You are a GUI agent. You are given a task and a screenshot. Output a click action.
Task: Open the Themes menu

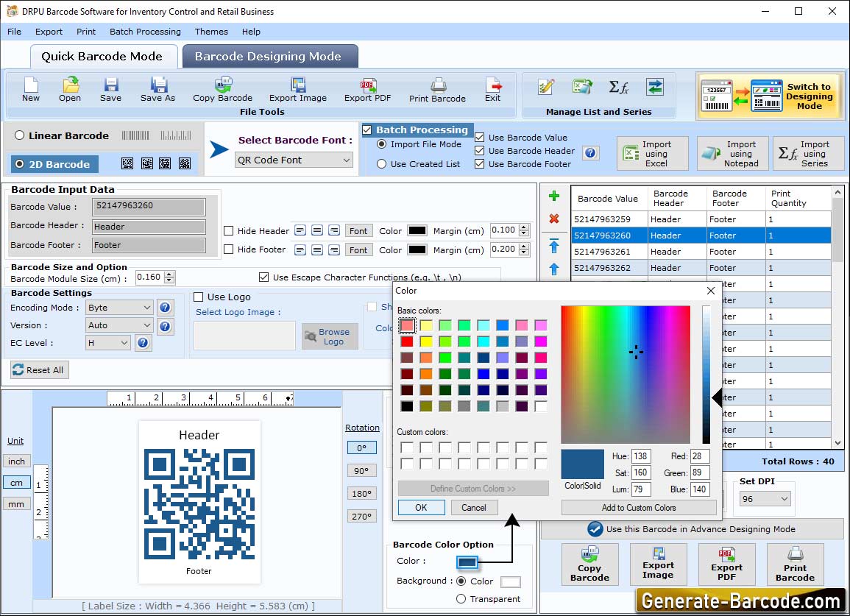click(x=211, y=32)
